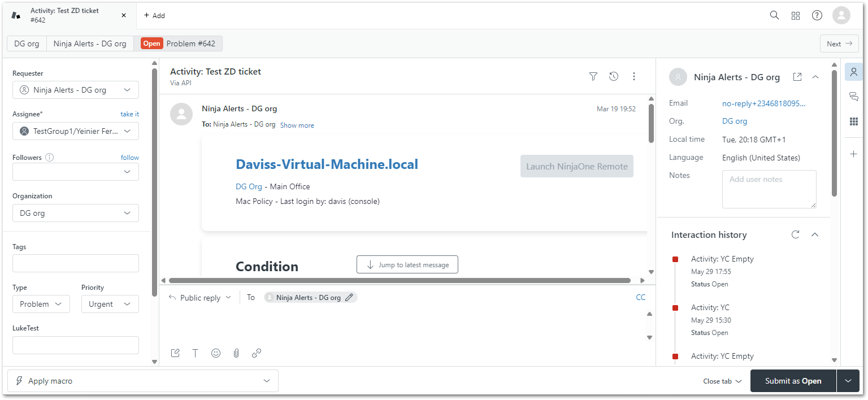This screenshot has height=400, width=868.
Task: Open the Zendesk products grid icon
Action: (796, 16)
